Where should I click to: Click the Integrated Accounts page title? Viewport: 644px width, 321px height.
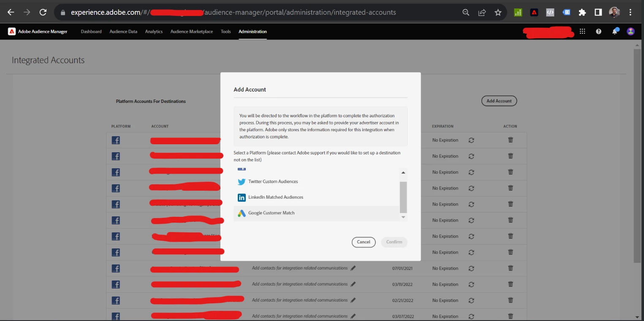coord(48,60)
